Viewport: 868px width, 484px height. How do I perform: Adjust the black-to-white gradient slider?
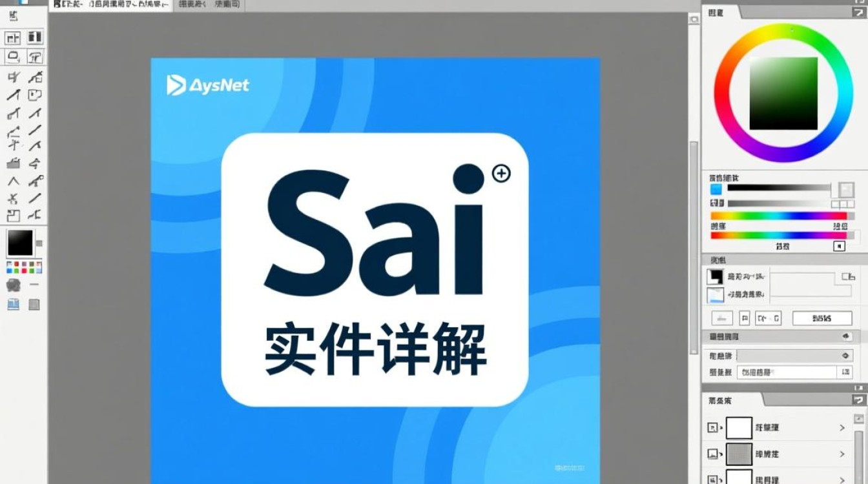pos(779,188)
